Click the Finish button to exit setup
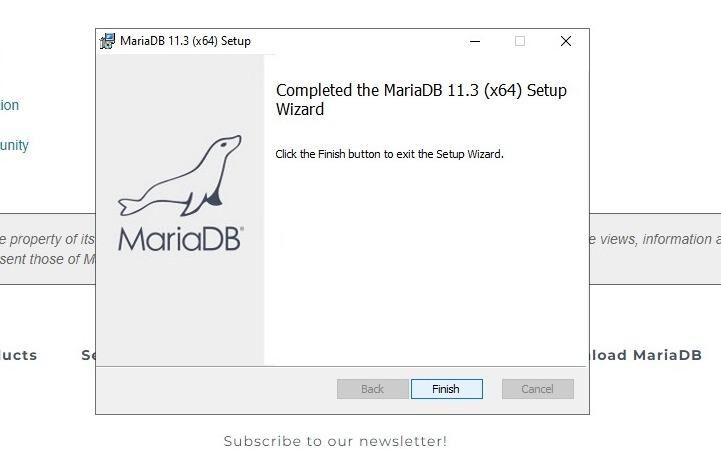Viewport: 721px width, 449px height. point(446,389)
